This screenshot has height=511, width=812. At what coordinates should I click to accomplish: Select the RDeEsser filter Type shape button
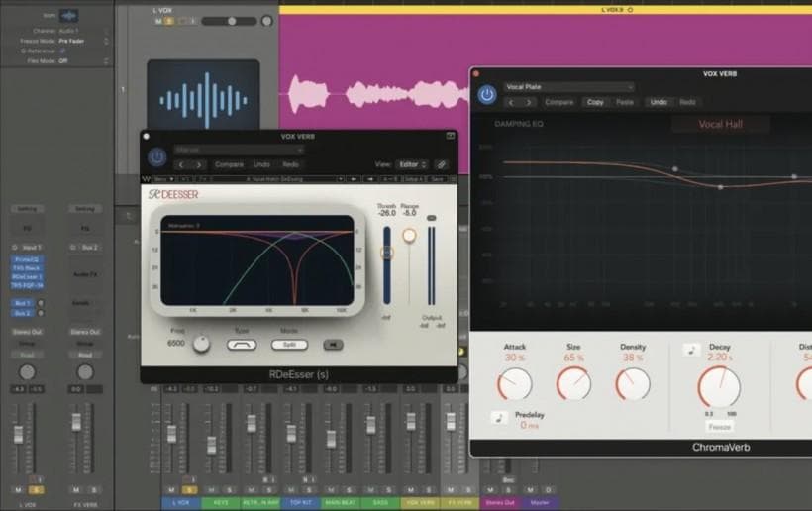click(x=242, y=345)
